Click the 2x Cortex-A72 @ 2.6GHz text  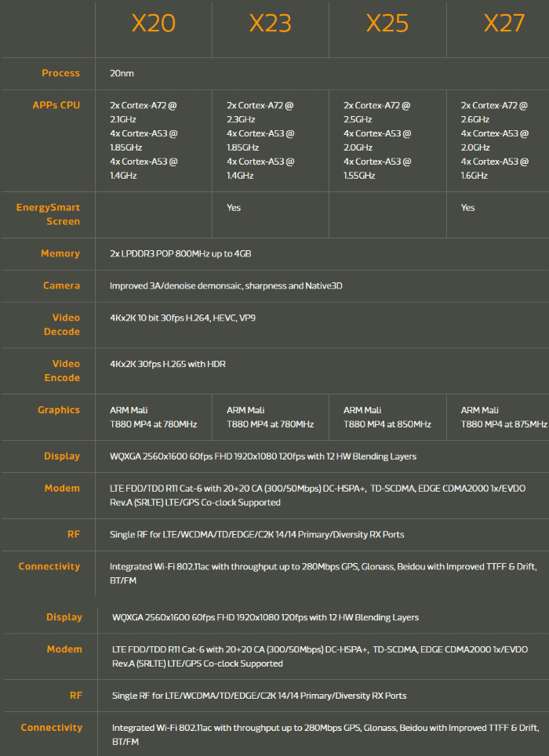click(x=494, y=112)
